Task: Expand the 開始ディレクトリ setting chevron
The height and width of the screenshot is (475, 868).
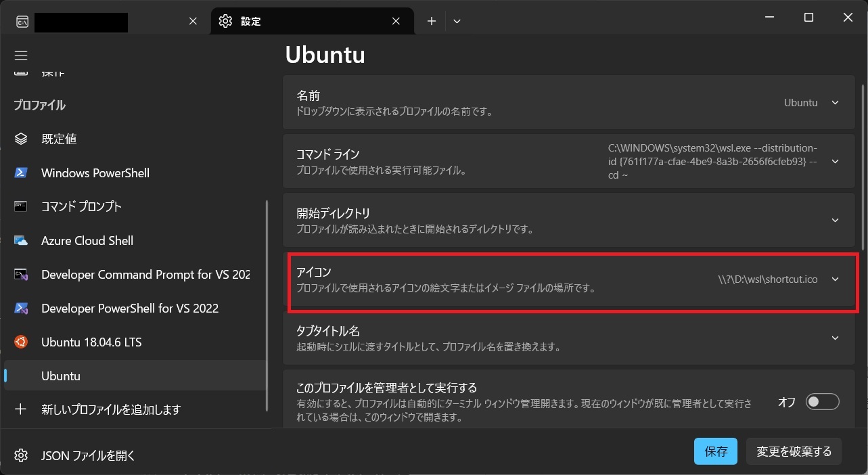Action: (835, 221)
